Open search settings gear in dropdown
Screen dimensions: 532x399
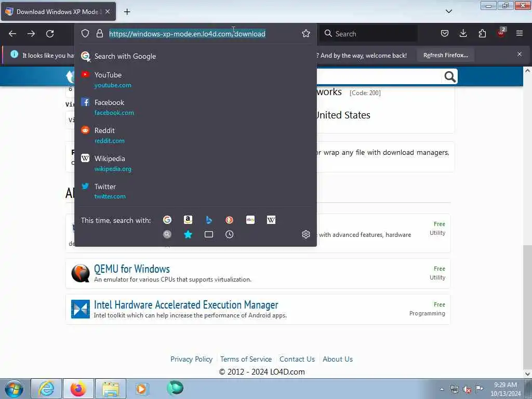(x=305, y=234)
